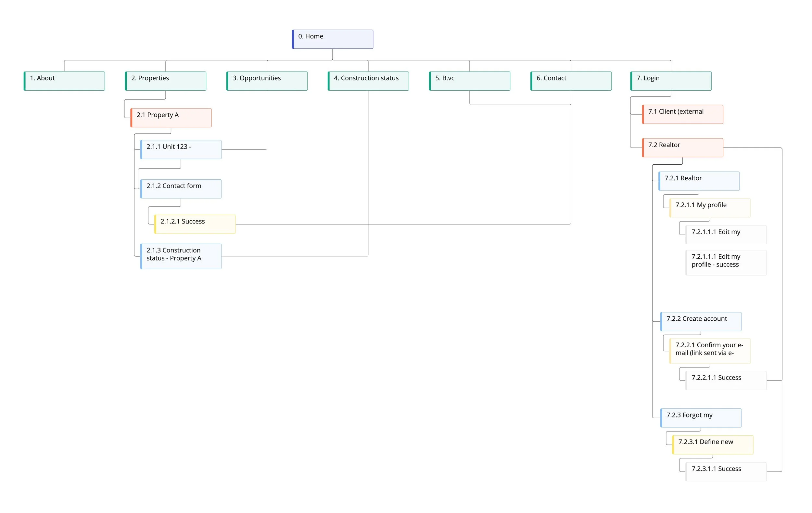812x513 pixels.
Task: Select the 6. Contact box
Action: tap(571, 81)
